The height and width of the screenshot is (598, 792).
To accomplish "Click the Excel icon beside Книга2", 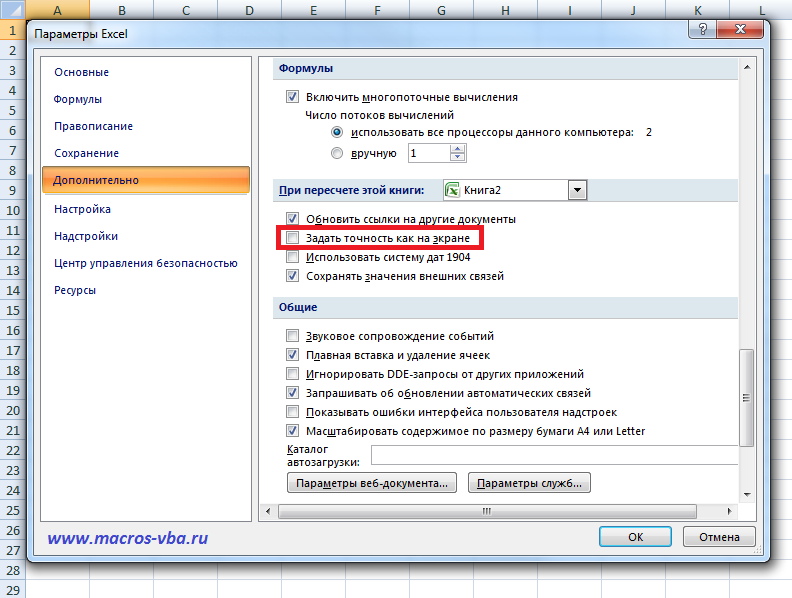I will point(452,190).
